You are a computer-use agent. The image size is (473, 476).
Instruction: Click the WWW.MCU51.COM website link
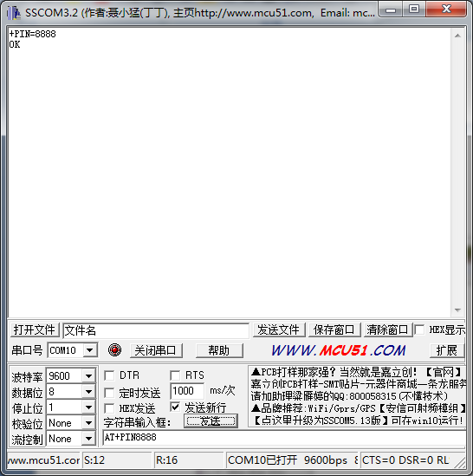click(339, 350)
